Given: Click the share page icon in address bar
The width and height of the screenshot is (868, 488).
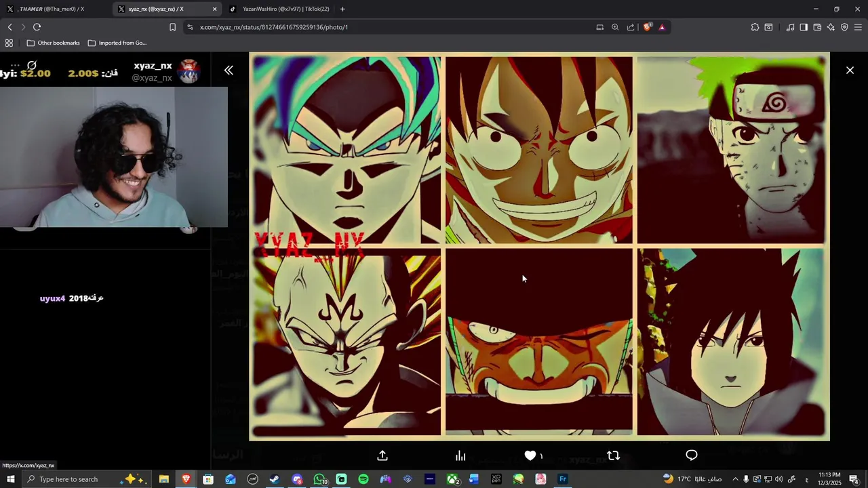Looking at the screenshot, I should [x=631, y=27].
